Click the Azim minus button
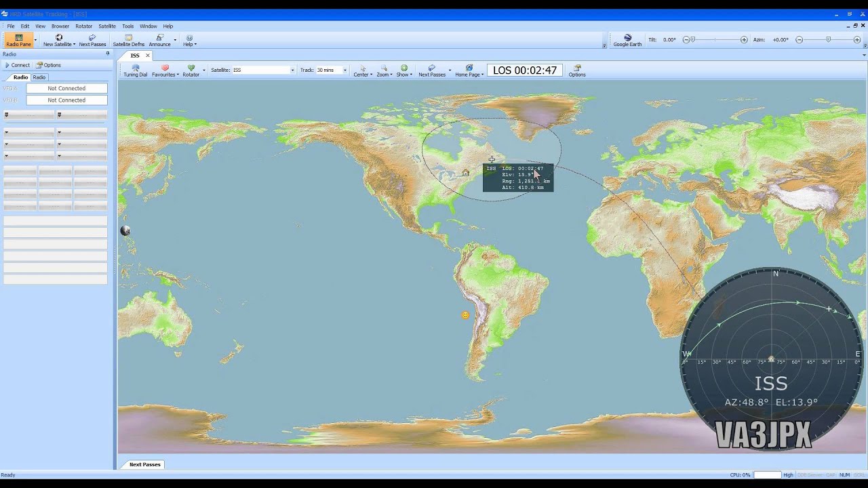 point(799,40)
